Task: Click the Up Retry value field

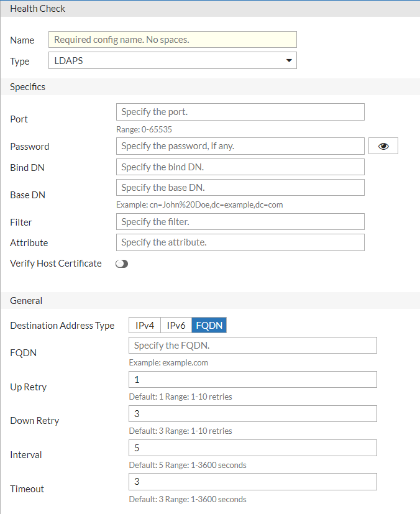Action: pyautogui.click(x=253, y=379)
